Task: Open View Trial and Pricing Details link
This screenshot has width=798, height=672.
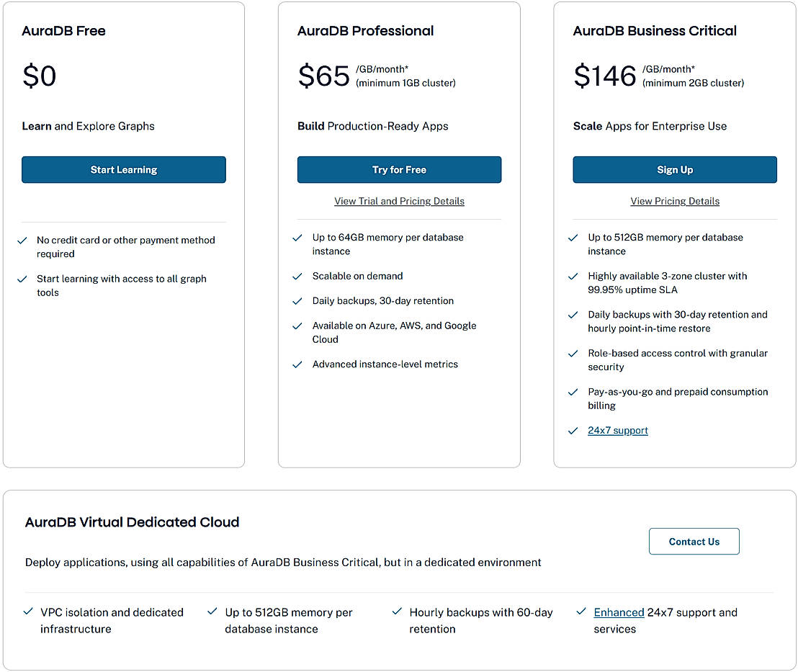Action: (399, 201)
